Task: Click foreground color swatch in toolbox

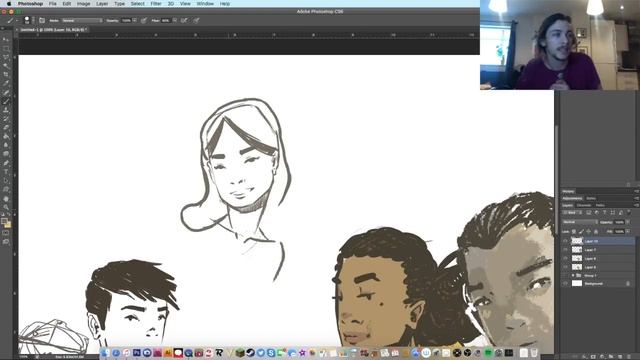Action: point(4,221)
